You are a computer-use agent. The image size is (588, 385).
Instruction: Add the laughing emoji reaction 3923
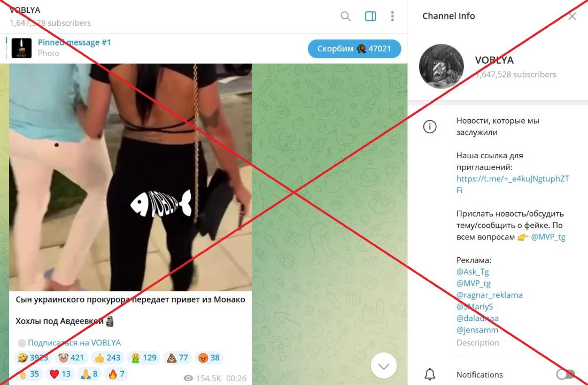click(x=33, y=358)
